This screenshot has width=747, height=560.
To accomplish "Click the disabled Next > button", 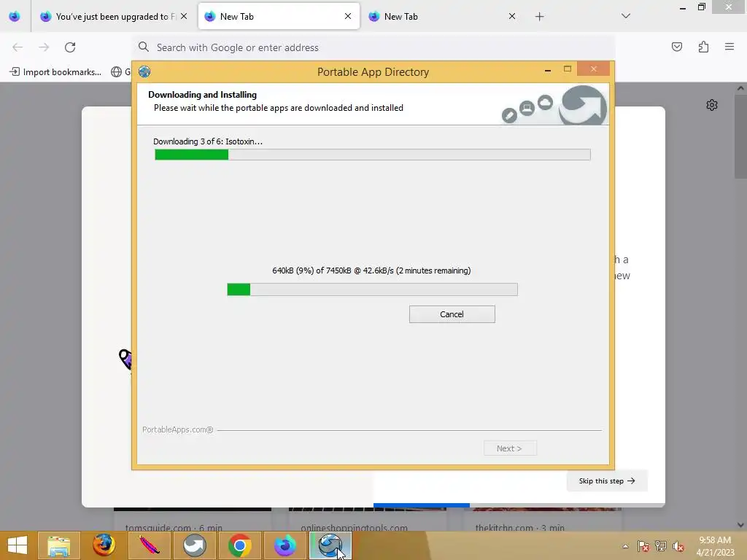I will tap(510, 448).
